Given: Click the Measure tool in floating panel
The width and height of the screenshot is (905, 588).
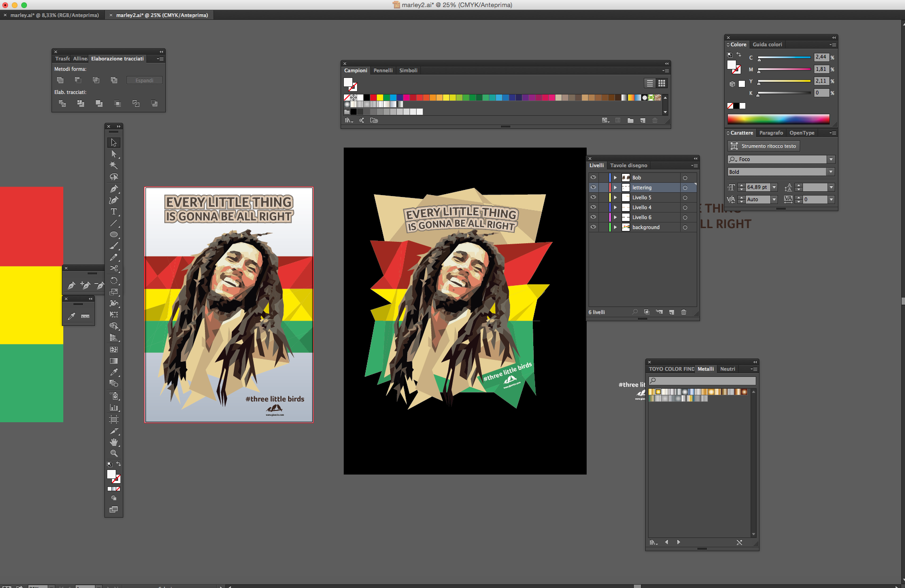Looking at the screenshot, I should [x=85, y=316].
